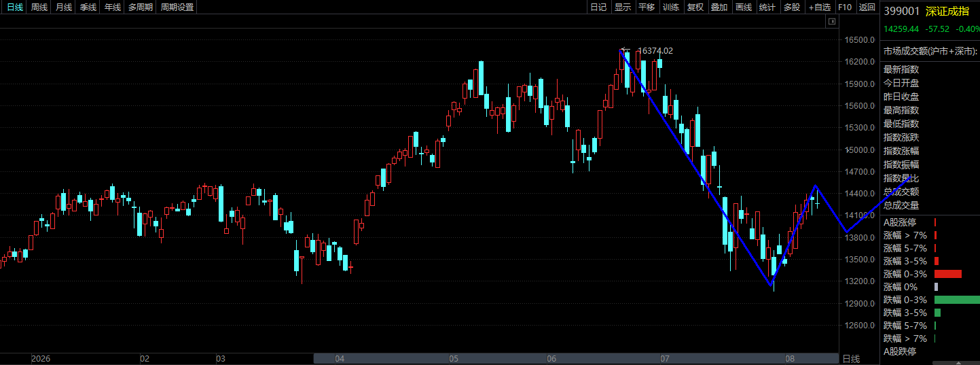Click the 07 month marker on the scrollbar

[665, 358]
